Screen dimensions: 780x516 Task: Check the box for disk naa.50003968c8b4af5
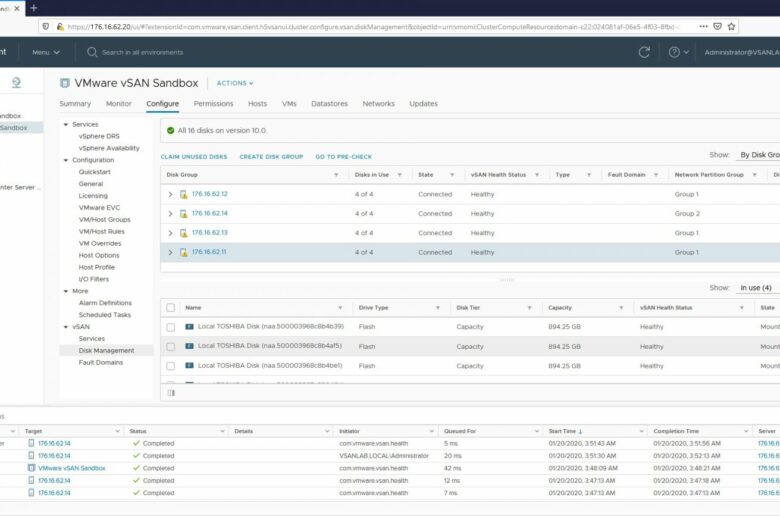[x=171, y=346]
